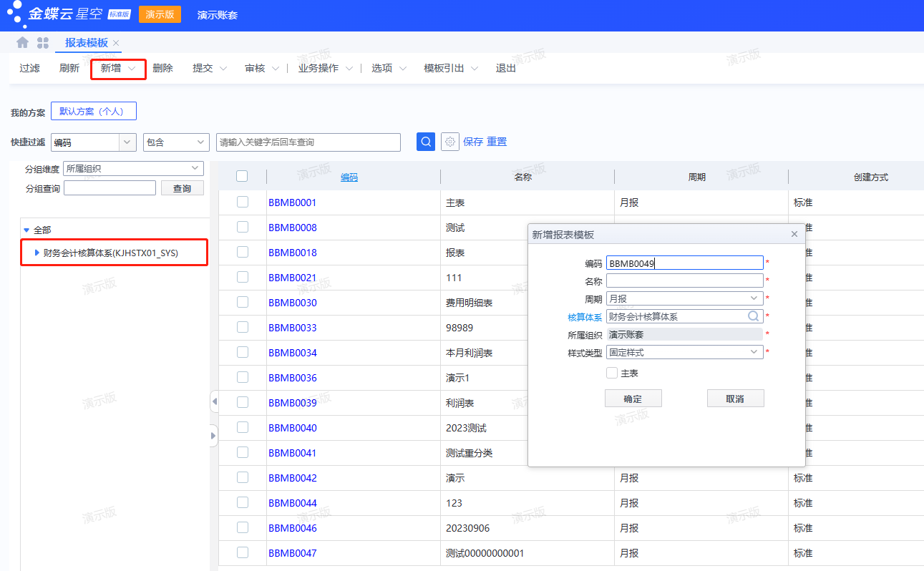The height and width of the screenshot is (571, 924).
Task: Open the 业务操作 menu in the toolbar
Action: pyautogui.click(x=319, y=68)
